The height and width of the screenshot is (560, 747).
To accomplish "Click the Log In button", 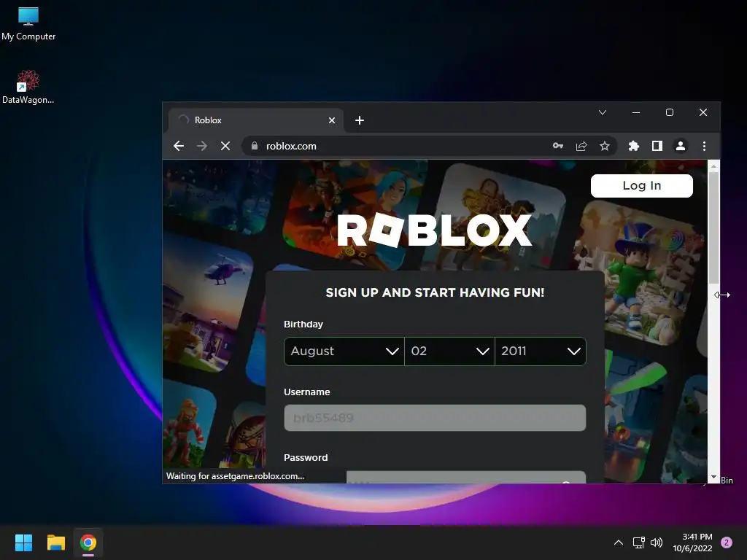I will (x=642, y=186).
